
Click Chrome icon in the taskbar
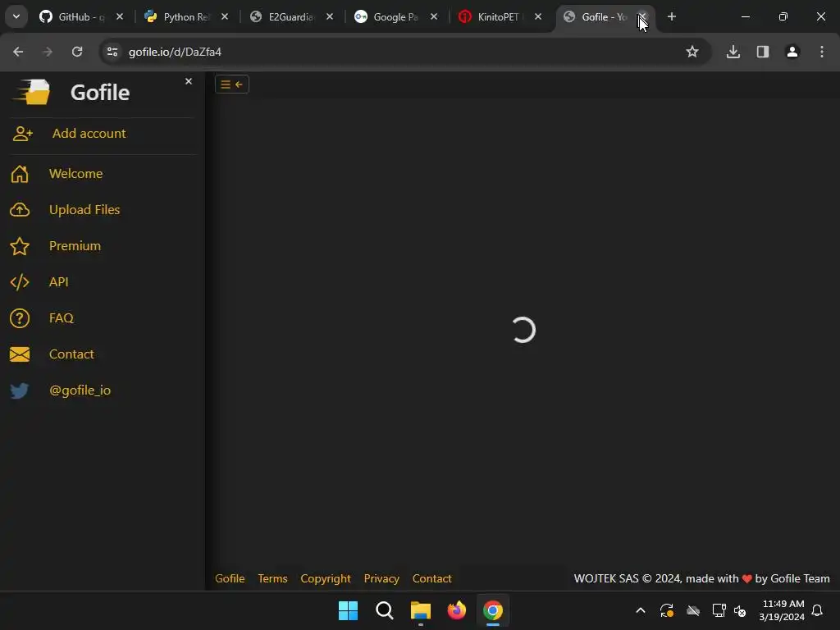(493, 610)
